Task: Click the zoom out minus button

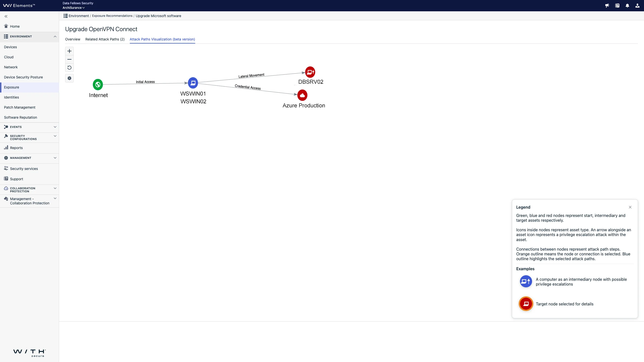Action: coord(69,59)
